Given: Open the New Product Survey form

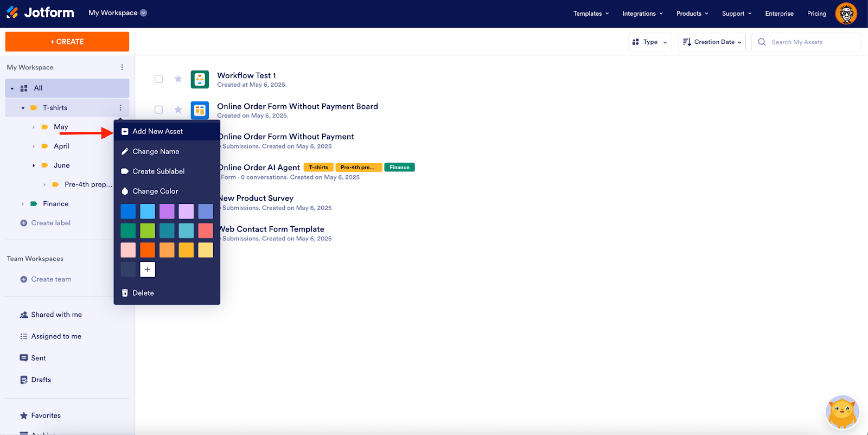Looking at the screenshot, I should 256,199.
